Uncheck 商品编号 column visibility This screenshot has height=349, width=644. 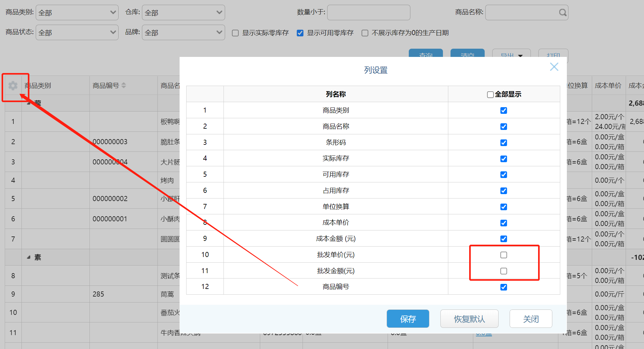coord(504,287)
